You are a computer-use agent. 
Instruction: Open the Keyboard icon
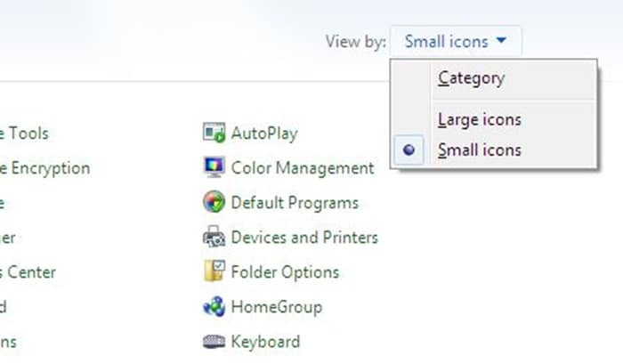pos(214,342)
